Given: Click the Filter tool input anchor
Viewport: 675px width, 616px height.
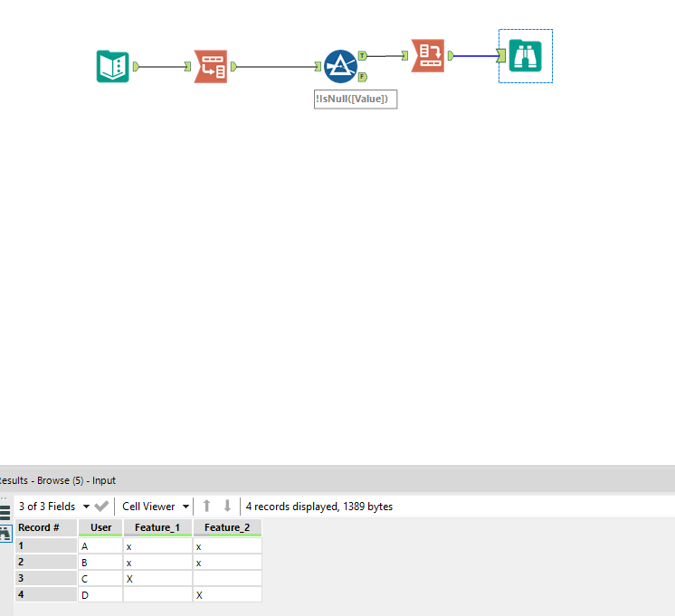Looking at the screenshot, I should pyautogui.click(x=318, y=66).
